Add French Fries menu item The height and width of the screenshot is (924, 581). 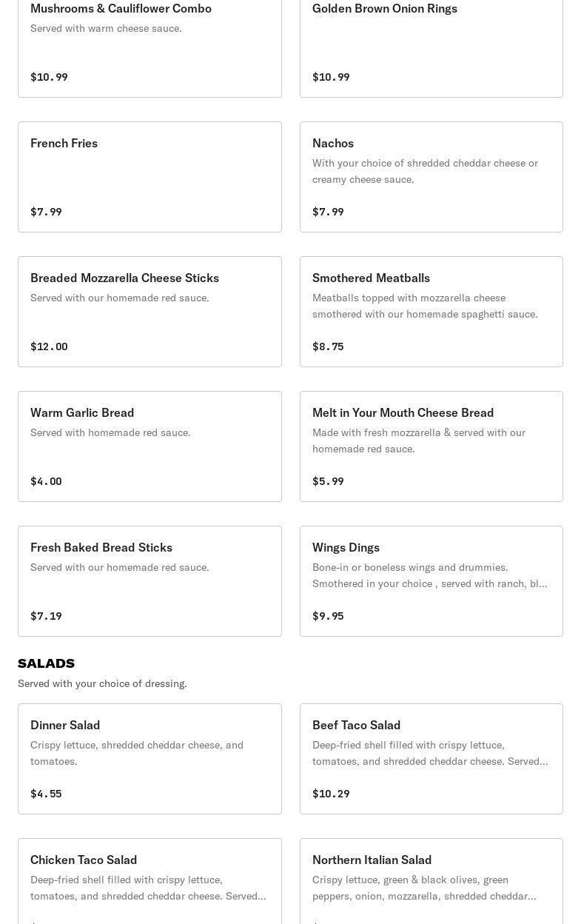[150, 177]
